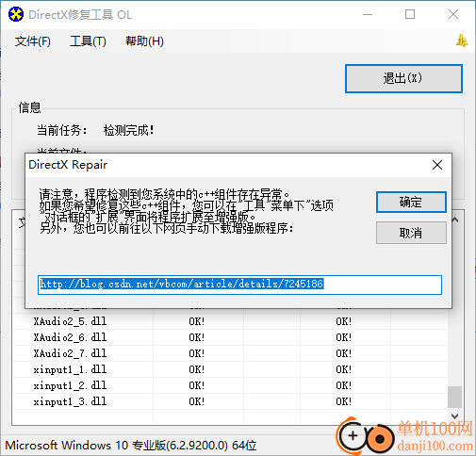
Task: Open the 帮助(H) menu
Action: 144,41
